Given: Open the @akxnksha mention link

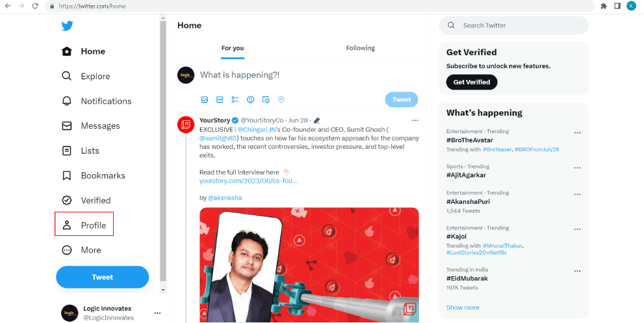Looking at the screenshot, I should point(225,198).
